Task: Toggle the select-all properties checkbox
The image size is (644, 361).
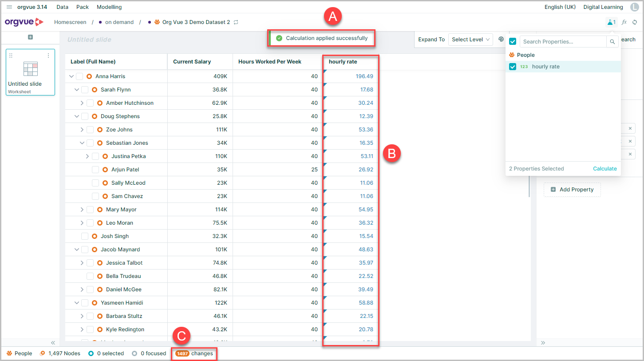Action: click(513, 42)
